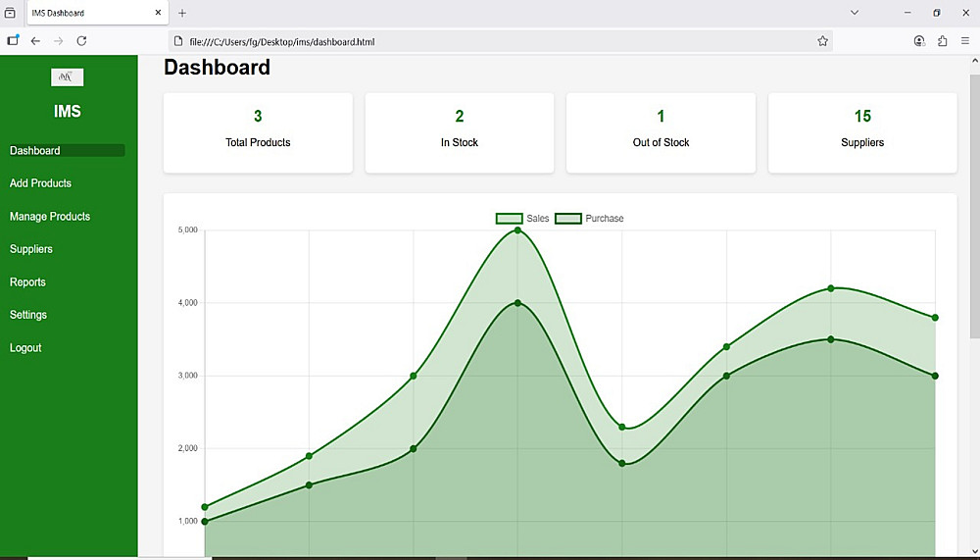This screenshot has width=980, height=560.
Task: Reload the dashboard page
Action: tap(81, 41)
